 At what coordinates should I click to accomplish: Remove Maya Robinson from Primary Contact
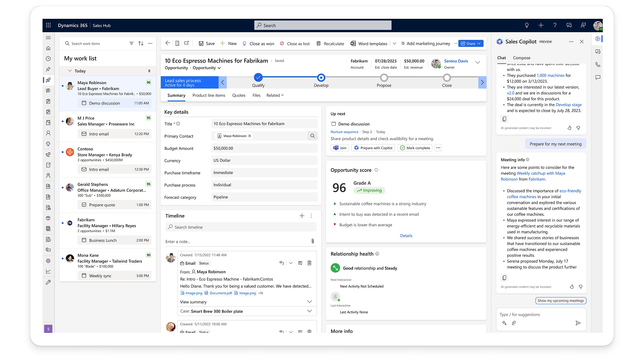[x=250, y=136]
